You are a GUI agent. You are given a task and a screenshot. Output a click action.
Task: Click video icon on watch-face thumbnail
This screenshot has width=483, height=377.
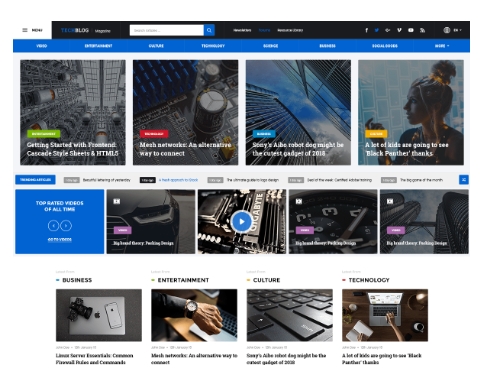click(299, 201)
